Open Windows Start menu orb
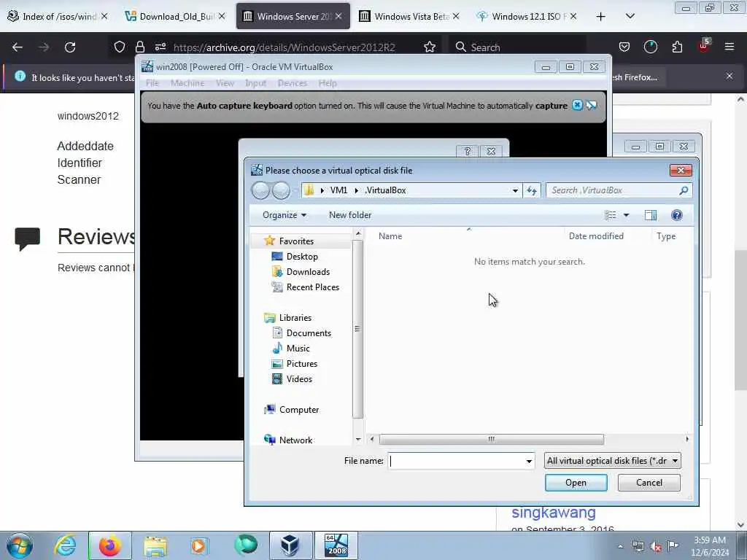Screen dimensions: 747x560 20,545
